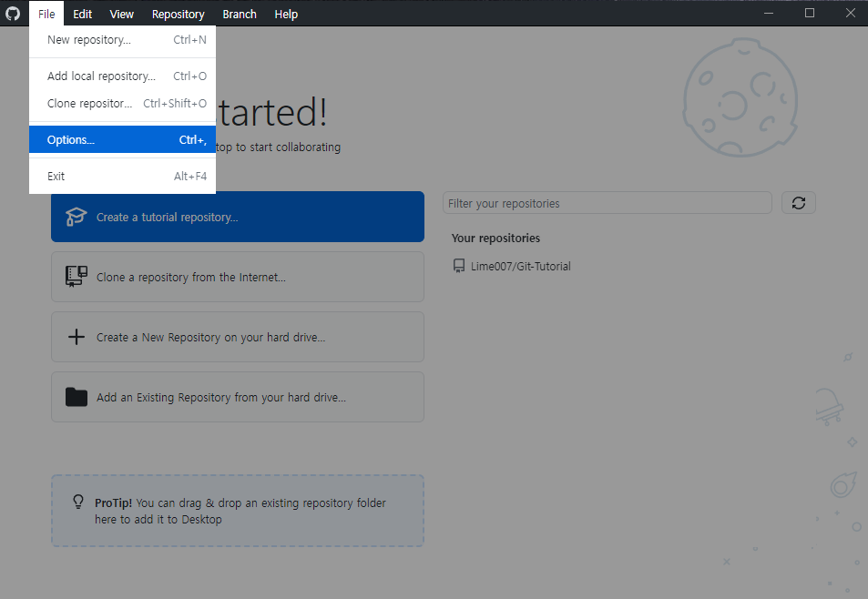Click the Your repositories heading
This screenshot has width=868, height=599.
(495, 239)
